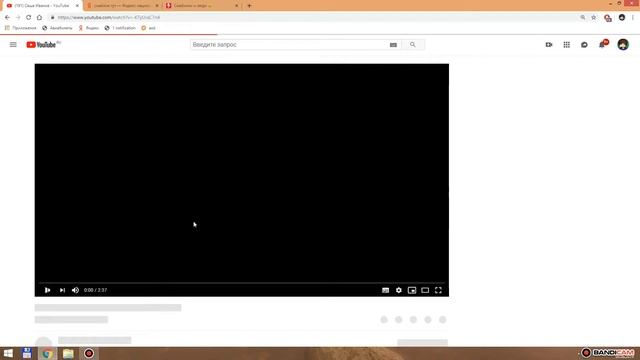Screen dimensions: 640x360
Task: Open the create video camera icon
Action: point(549,44)
